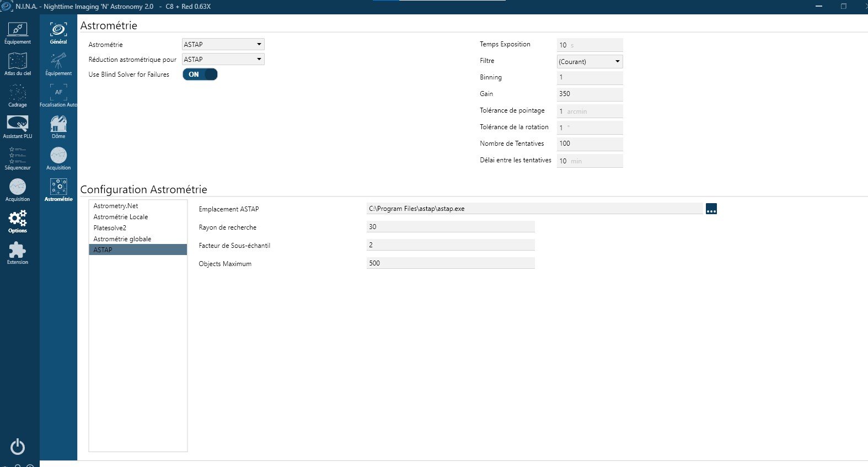Viewport: 868px width, 467px height.
Task: Open the Options gear section
Action: click(18, 222)
